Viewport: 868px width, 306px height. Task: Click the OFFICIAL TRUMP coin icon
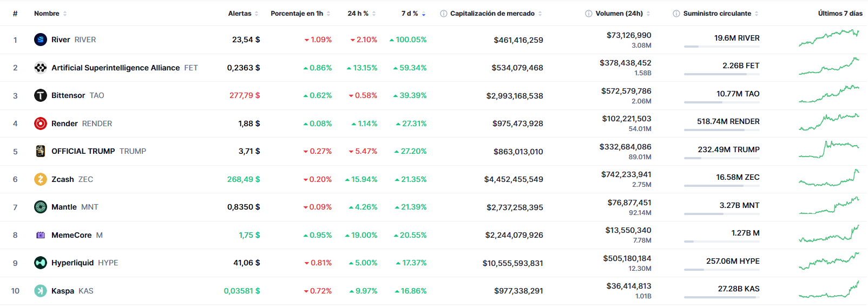tap(41, 151)
